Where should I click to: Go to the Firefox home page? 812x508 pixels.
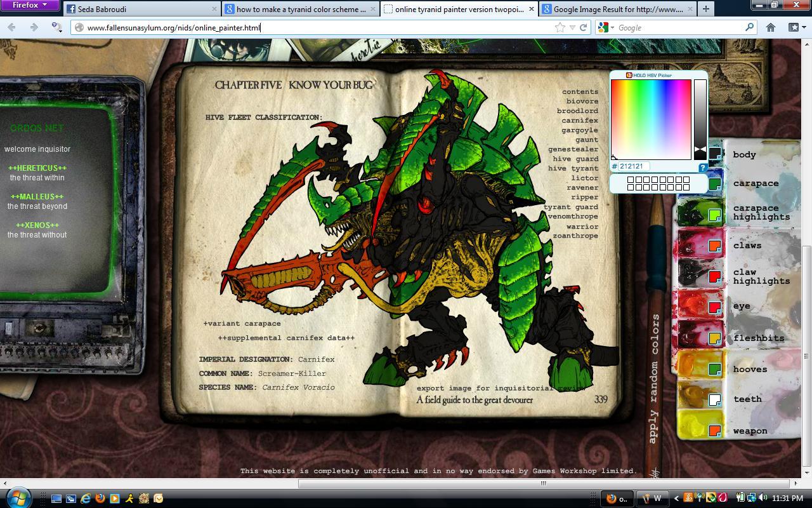pos(771,27)
